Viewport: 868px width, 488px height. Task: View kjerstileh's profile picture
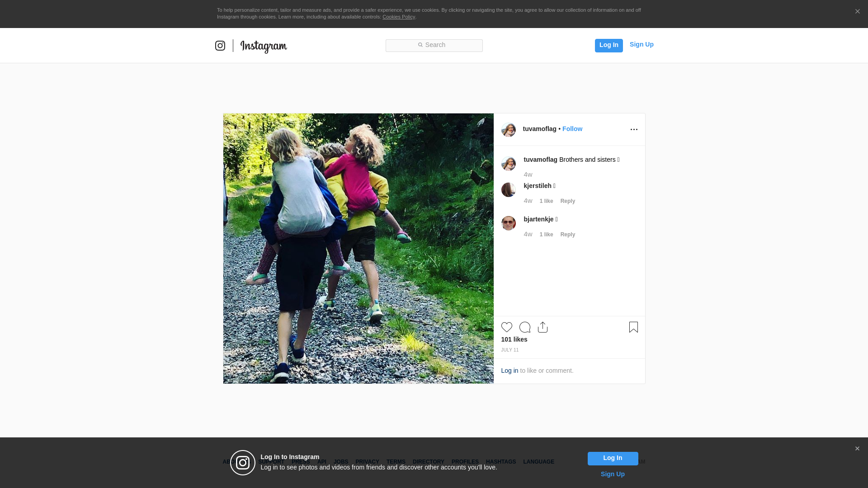508,190
